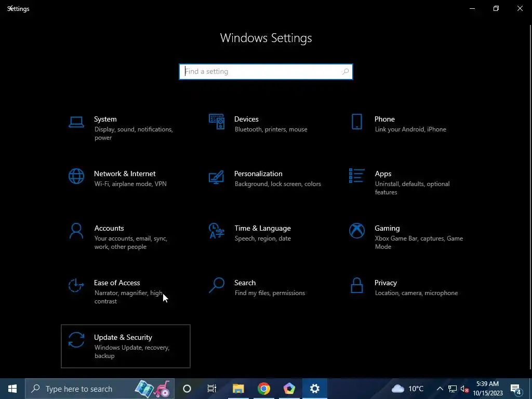Open the Ease of Access title
Image resolution: width=532 pixels, height=399 pixels.
(117, 283)
